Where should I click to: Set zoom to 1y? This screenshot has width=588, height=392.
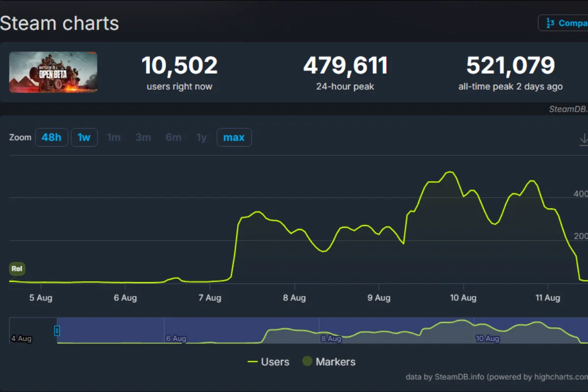coord(201,137)
